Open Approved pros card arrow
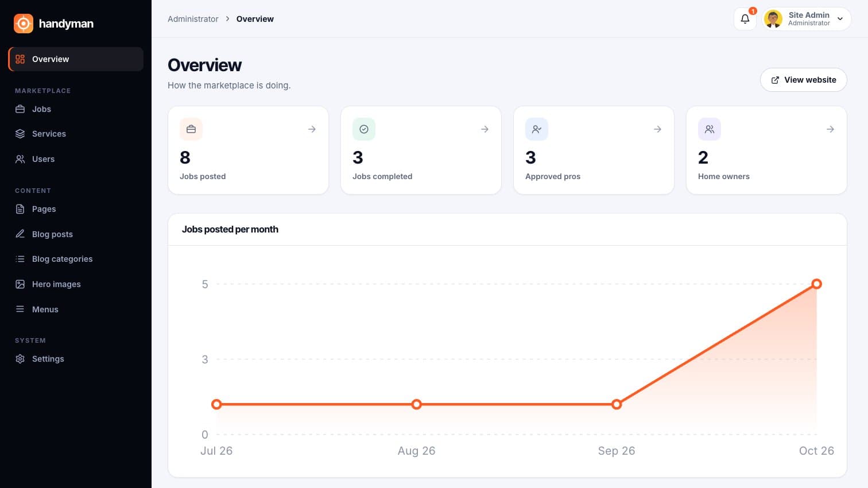 coord(657,129)
